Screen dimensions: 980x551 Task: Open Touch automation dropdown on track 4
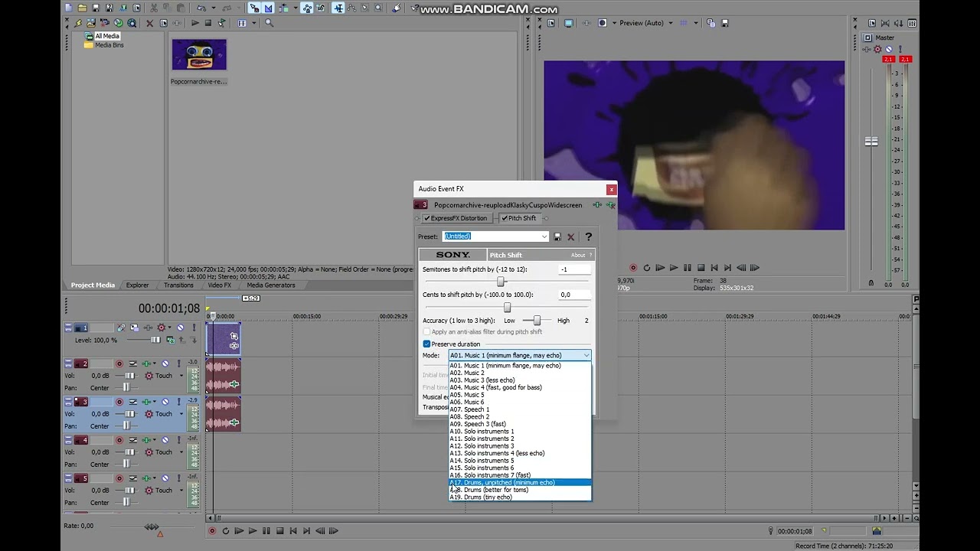coord(181,452)
